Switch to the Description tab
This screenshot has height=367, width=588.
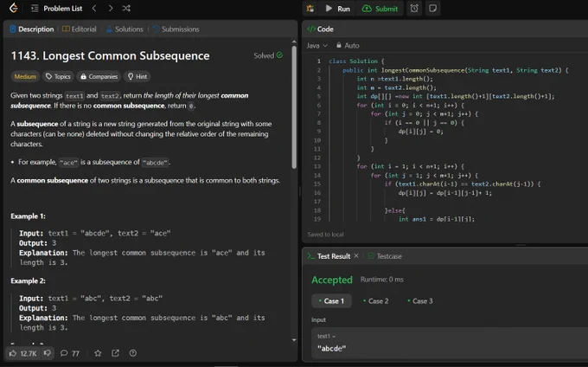(x=32, y=29)
